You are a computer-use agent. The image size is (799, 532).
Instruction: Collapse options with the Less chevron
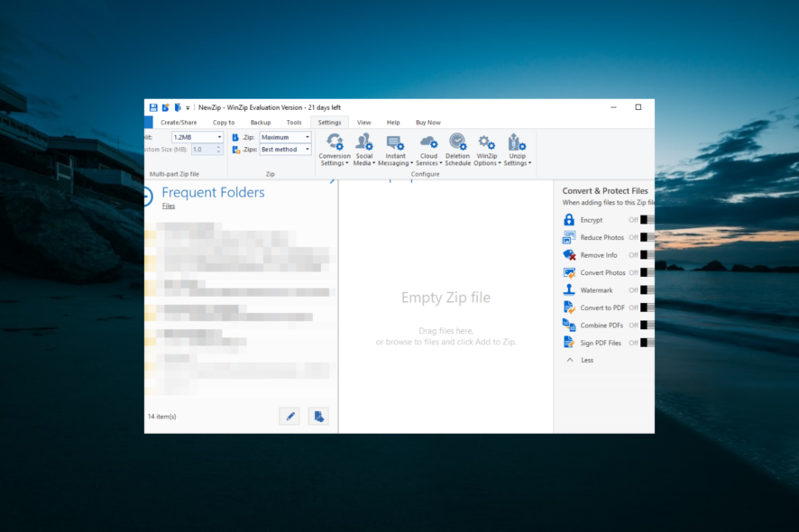point(570,360)
